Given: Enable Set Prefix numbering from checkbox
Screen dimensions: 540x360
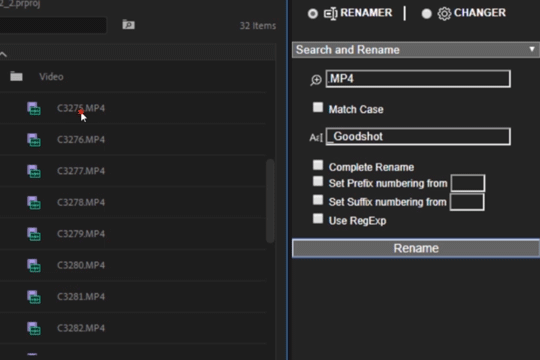Looking at the screenshot, I should (318, 181).
